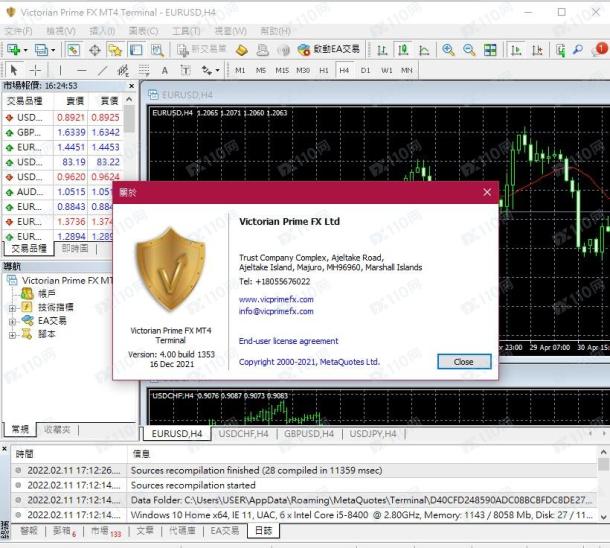Expand the 腳本 tree node

12,335
